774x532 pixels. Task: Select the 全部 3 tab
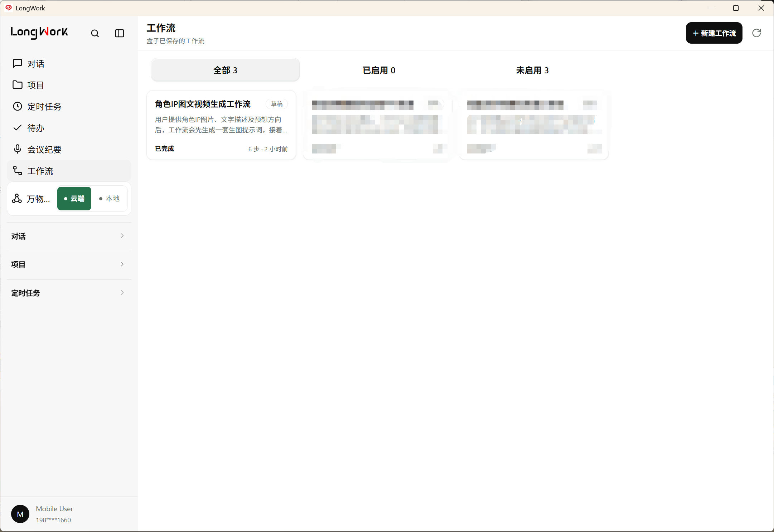tap(225, 70)
